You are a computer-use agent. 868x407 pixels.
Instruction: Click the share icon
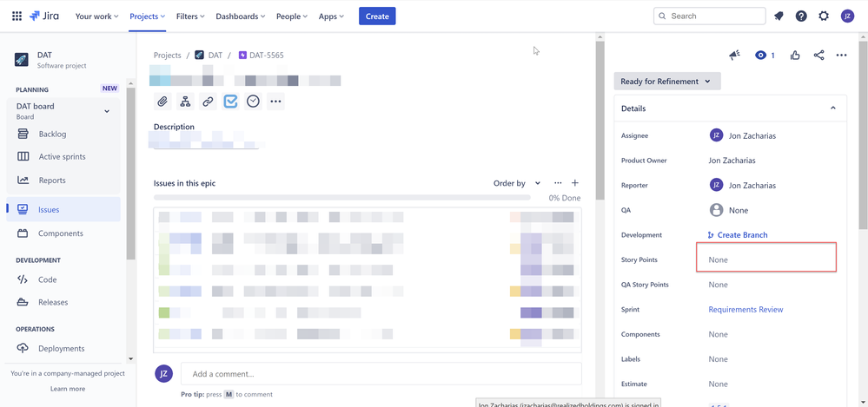[x=818, y=56]
